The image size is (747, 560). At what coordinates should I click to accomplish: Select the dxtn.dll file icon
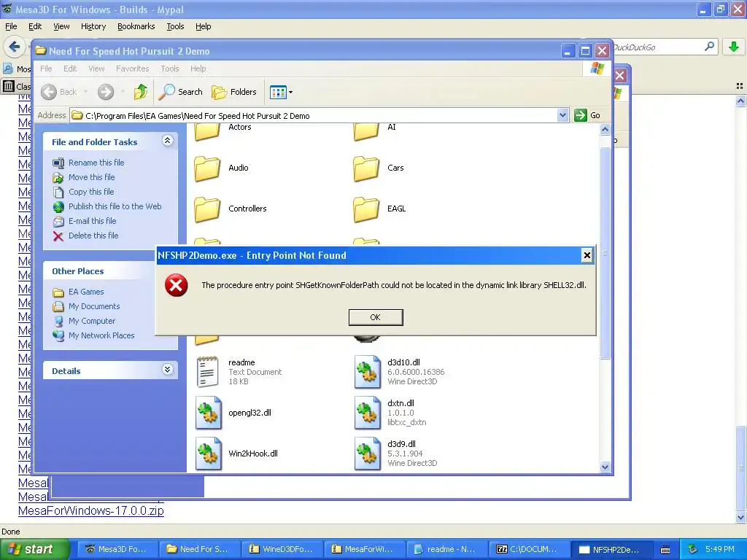pos(368,413)
